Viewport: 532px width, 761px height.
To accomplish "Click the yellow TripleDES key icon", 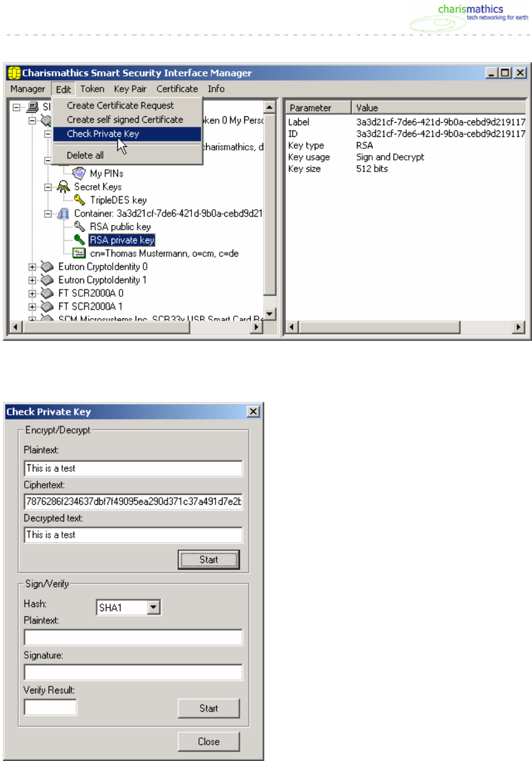I will pyautogui.click(x=80, y=200).
